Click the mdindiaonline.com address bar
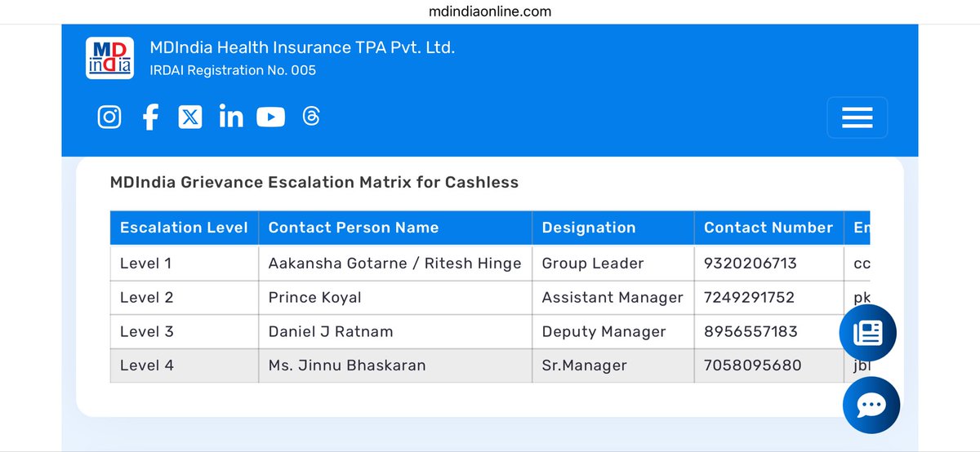 coord(490,11)
